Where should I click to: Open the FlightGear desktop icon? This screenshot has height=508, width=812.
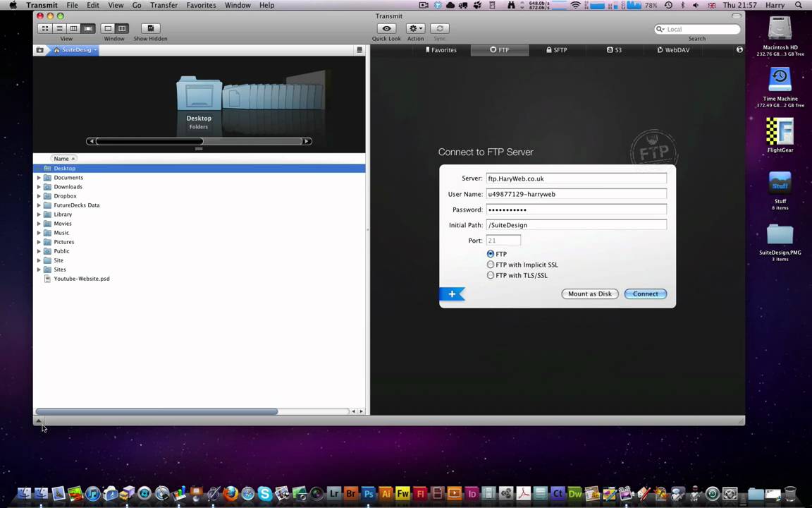780,132
